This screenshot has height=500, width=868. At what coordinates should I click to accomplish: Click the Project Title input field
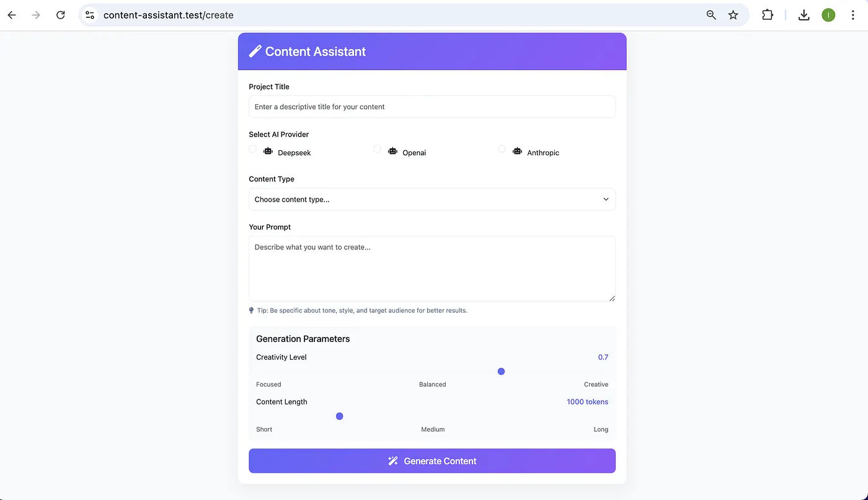click(432, 107)
